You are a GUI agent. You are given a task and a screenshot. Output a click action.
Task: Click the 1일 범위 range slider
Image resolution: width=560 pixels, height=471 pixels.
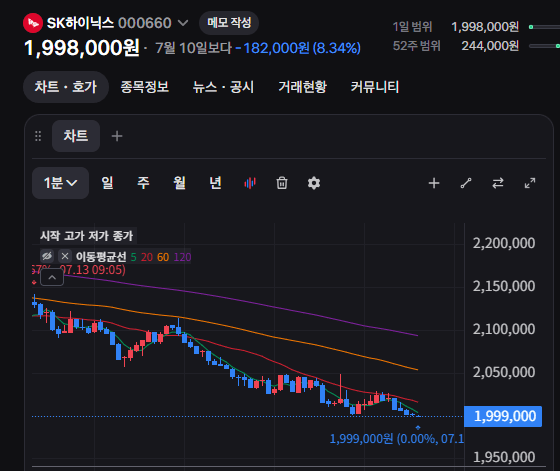(545, 27)
